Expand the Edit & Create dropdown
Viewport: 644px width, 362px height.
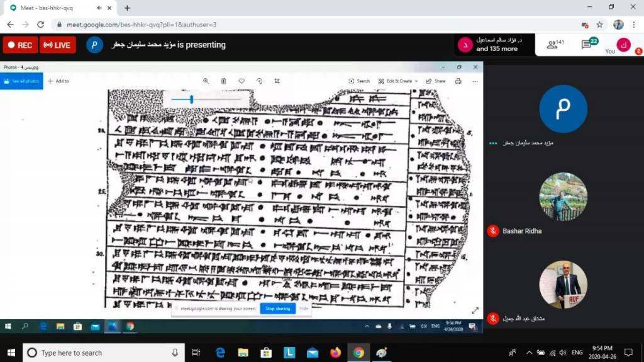(398, 81)
